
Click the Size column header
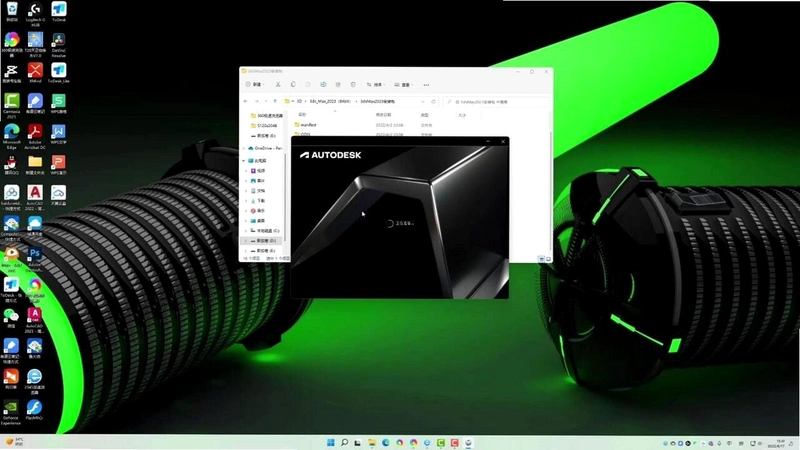click(462, 115)
